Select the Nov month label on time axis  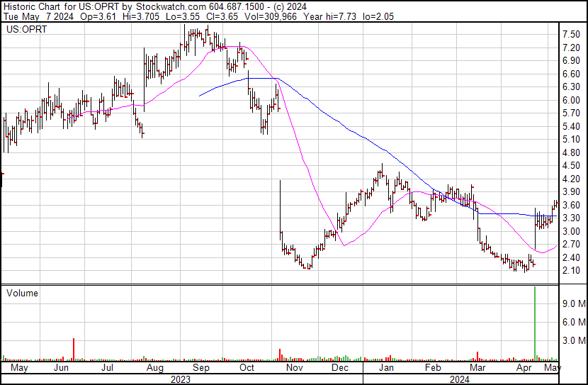(295, 368)
